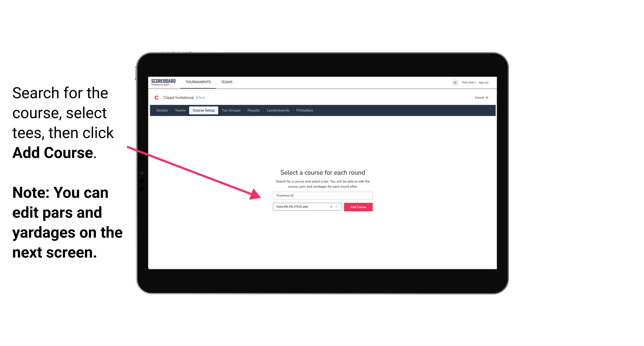Image resolution: width=644 pixels, height=346 pixels.
Task: Click the Add Course button icon
Action: (x=357, y=207)
